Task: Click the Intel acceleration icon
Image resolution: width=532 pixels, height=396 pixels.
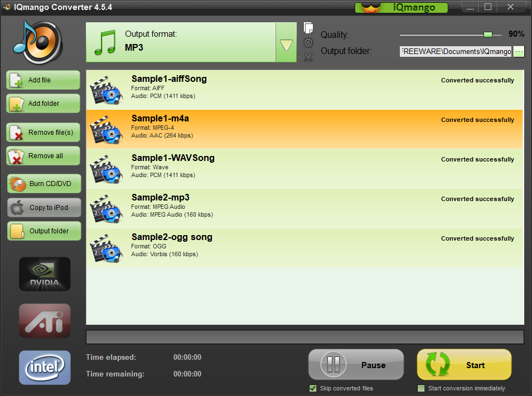Action: coord(45,368)
